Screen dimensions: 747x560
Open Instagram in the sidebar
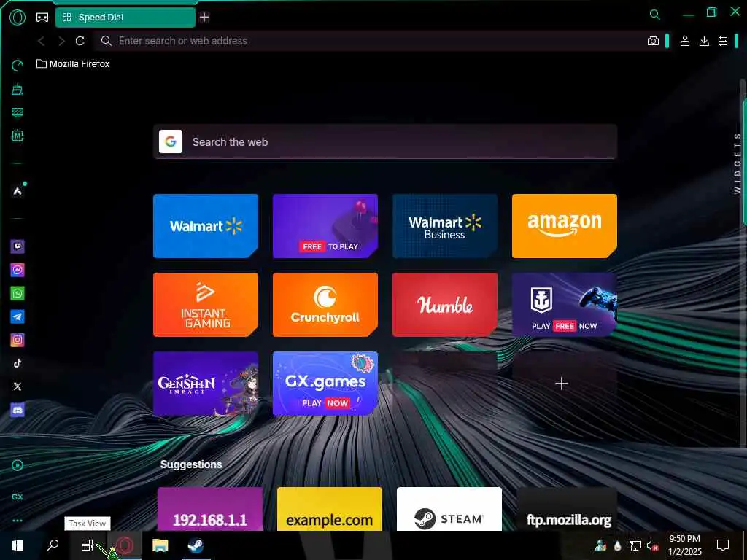pyautogui.click(x=18, y=340)
